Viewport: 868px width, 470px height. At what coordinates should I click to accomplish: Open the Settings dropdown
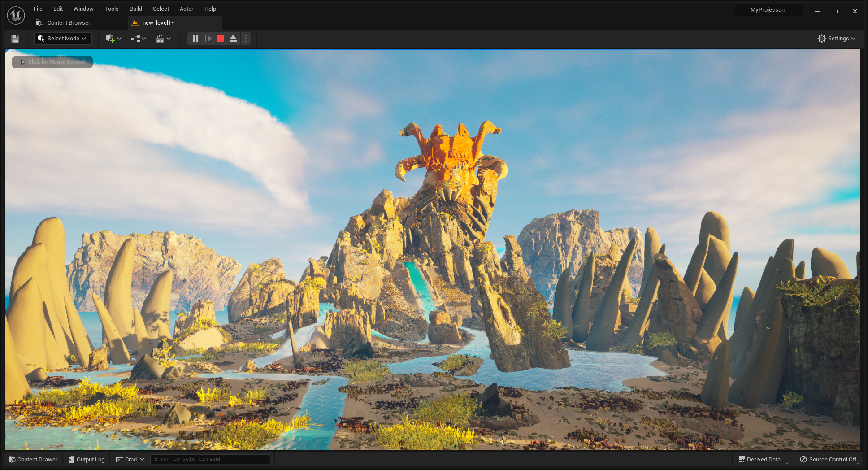point(836,39)
